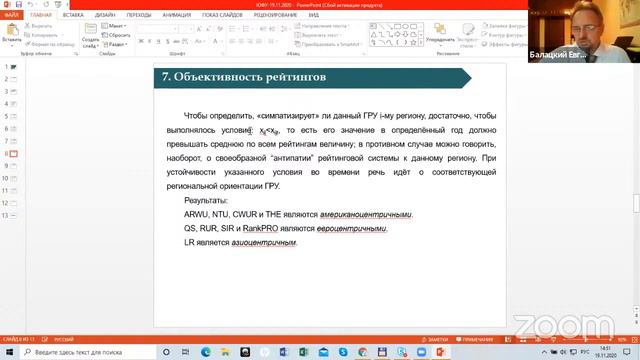Image resolution: width=640 pixels, height=360 pixels.
Task: Select slide 13 thumbnail in slide panel
Action: (x=13, y=216)
